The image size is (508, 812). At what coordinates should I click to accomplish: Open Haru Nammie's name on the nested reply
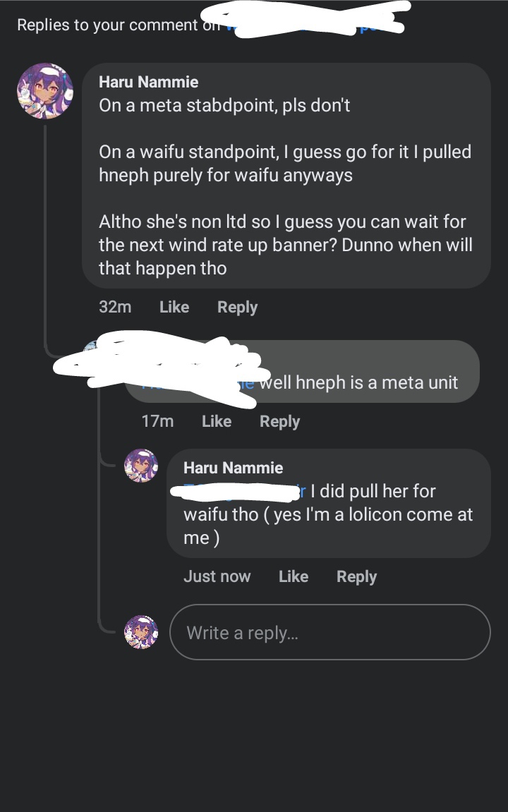coord(233,468)
